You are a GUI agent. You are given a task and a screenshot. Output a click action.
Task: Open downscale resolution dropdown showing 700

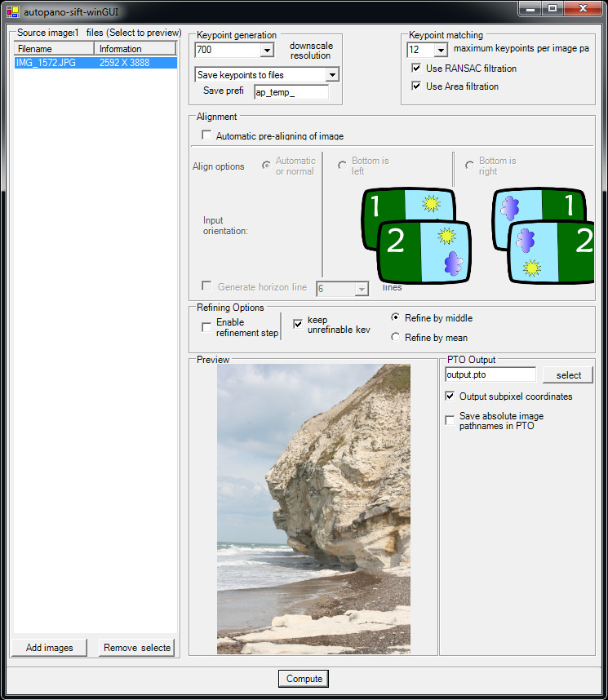click(x=267, y=50)
